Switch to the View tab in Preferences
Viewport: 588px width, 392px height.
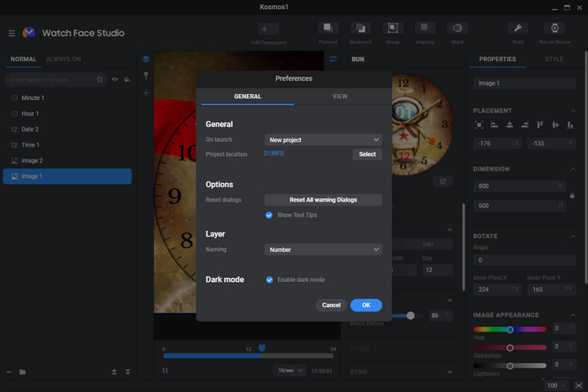pos(339,97)
